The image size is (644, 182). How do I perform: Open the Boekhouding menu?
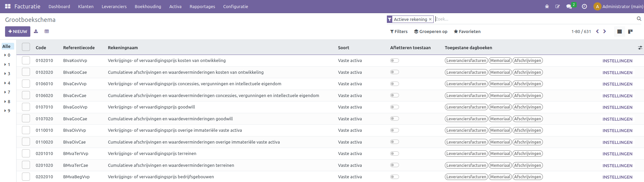point(148,6)
